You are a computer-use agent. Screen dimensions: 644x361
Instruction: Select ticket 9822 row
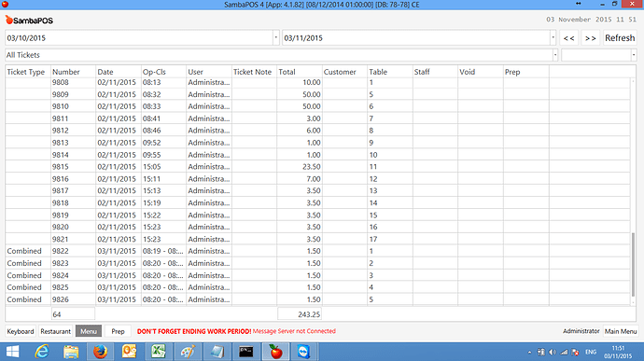tap(318, 251)
